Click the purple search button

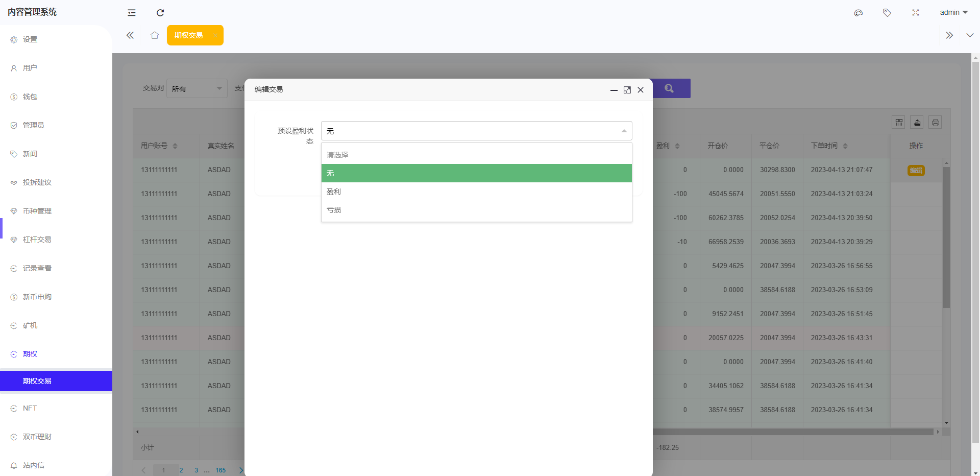point(669,88)
